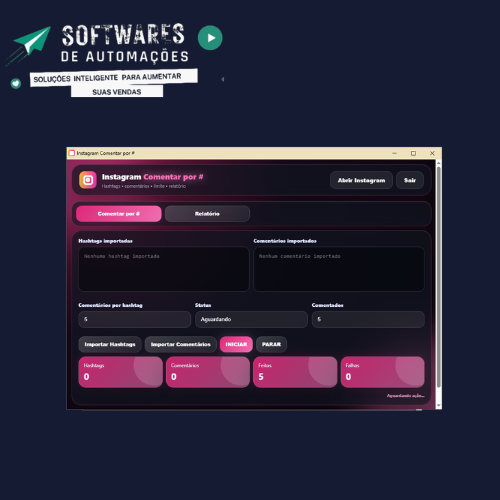Click the 'Hashtags importadas' label
The image size is (500, 500).
[x=105, y=241]
